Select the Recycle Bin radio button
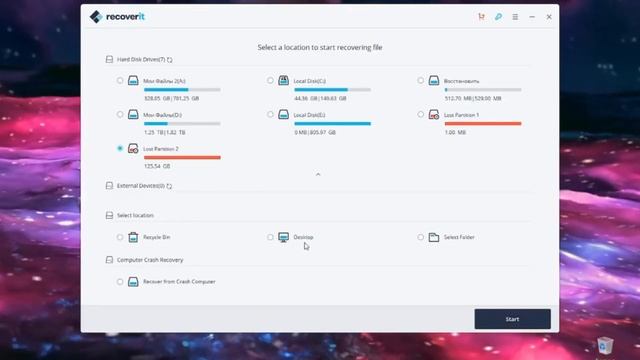Screen dimensions: 640x360 pos(120,237)
